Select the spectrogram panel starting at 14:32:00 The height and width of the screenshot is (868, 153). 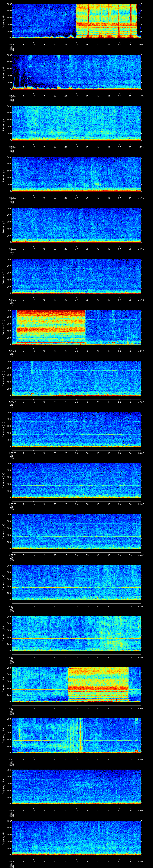point(76,174)
